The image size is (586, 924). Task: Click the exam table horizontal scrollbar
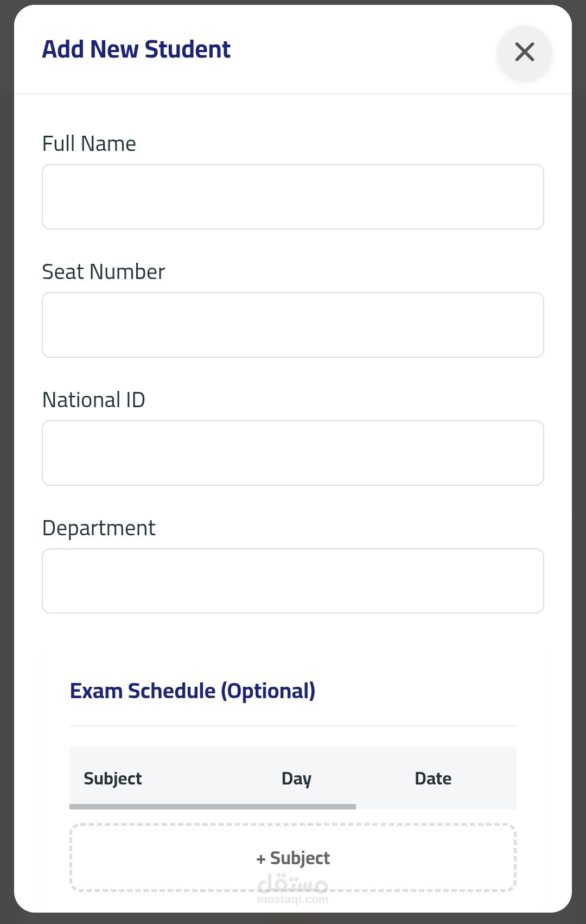coord(213,807)
